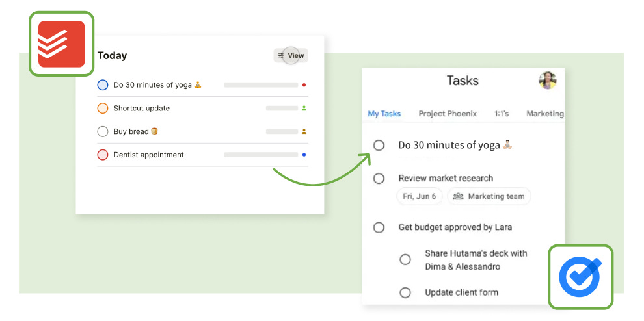The height and width of the screenshot is (321, 644).
Task: Open Review market research task text
Action: pos(446,178)
